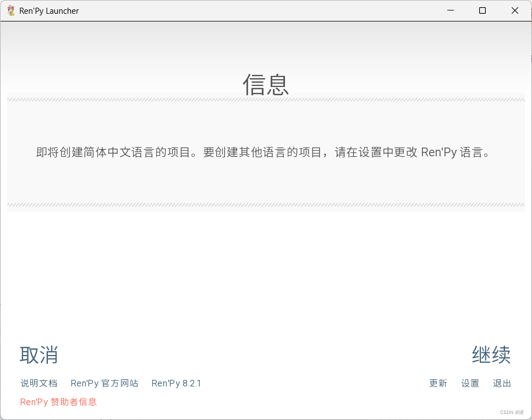Click the Ren'Py 8.2.1 version label
532x420 pixels.
coord(176,383)
